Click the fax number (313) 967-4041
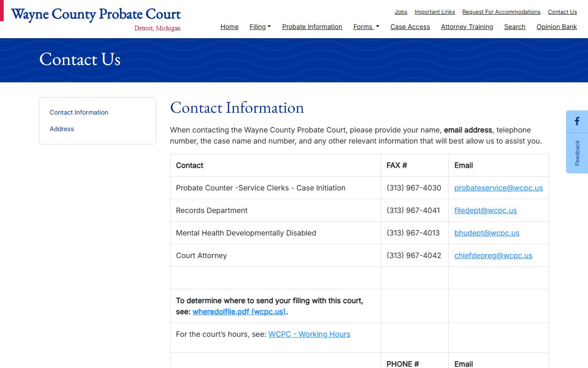This screenshot has height=368, width=588. [413, 210]
